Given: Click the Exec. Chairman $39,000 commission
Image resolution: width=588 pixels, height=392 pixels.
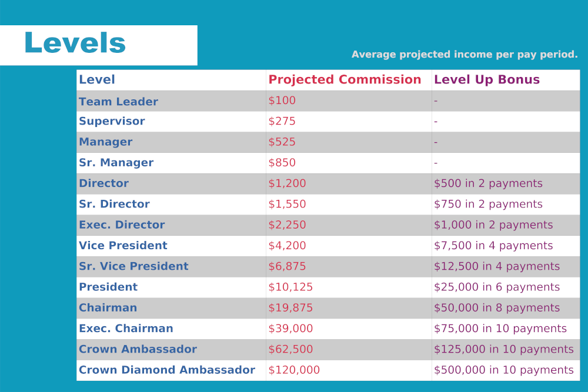Looking at the screenshot, I should coord(290,329).
